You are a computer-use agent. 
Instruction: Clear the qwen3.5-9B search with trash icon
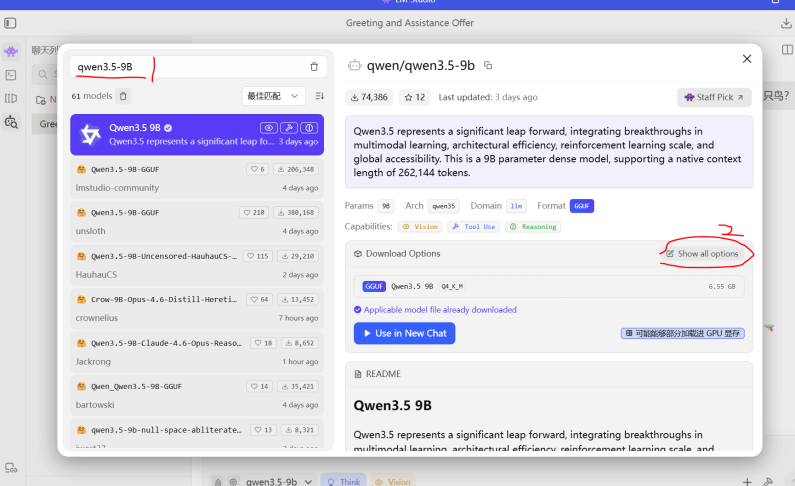click(314, 67)
